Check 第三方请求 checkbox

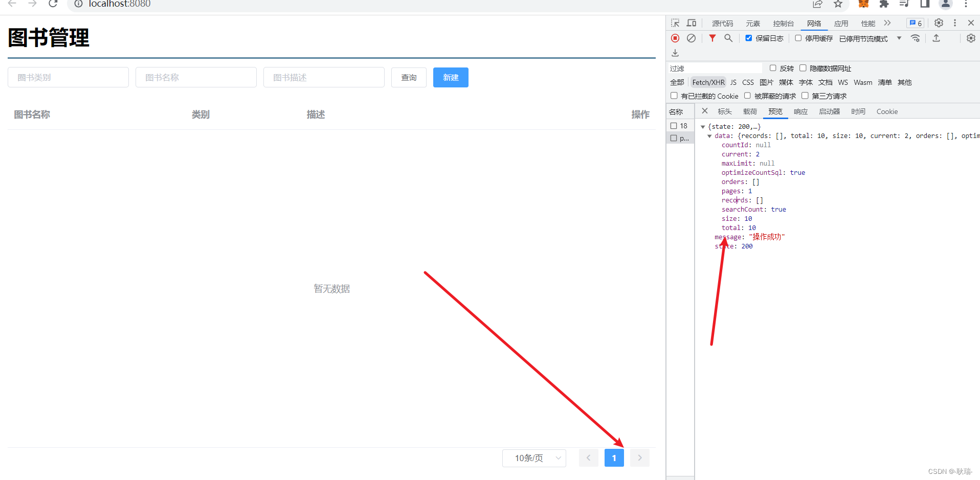(x=805, y=96)
